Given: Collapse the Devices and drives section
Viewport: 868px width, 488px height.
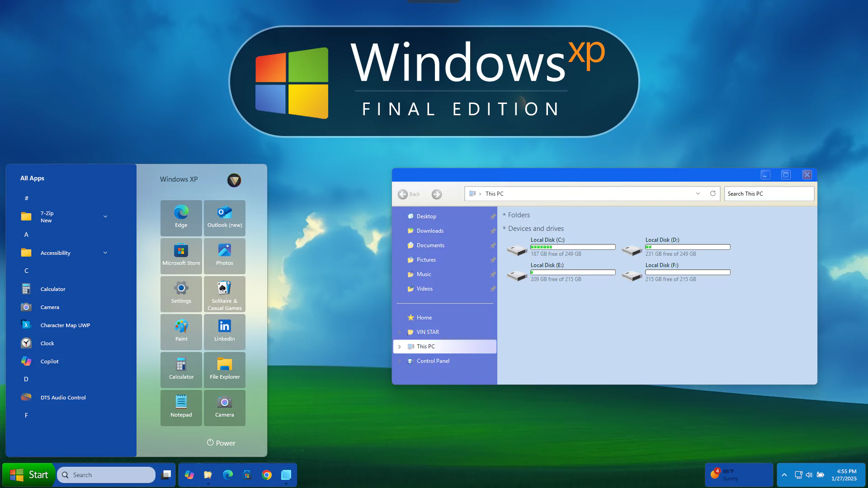Looking at the screenshot, I should [x=505, y=229].
